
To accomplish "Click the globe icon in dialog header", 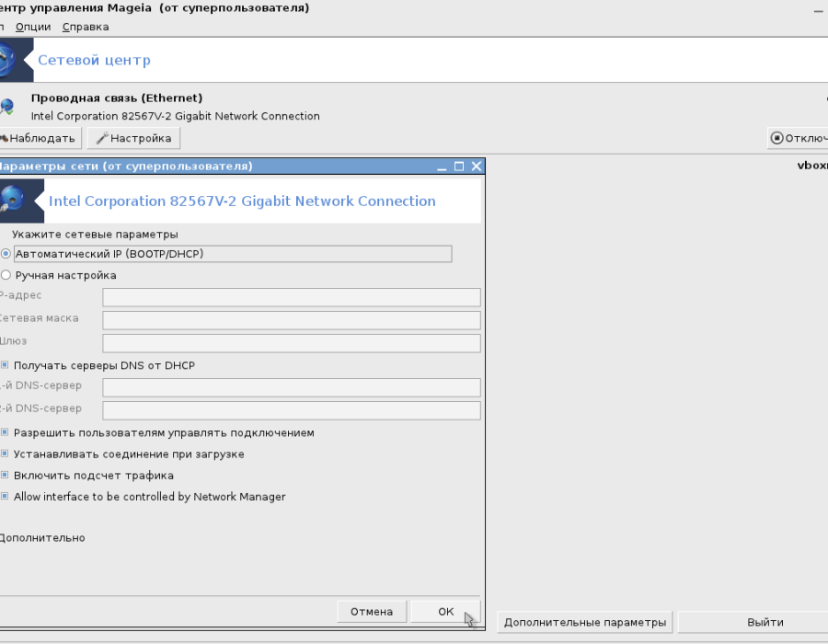I will [x=13, y=201].
